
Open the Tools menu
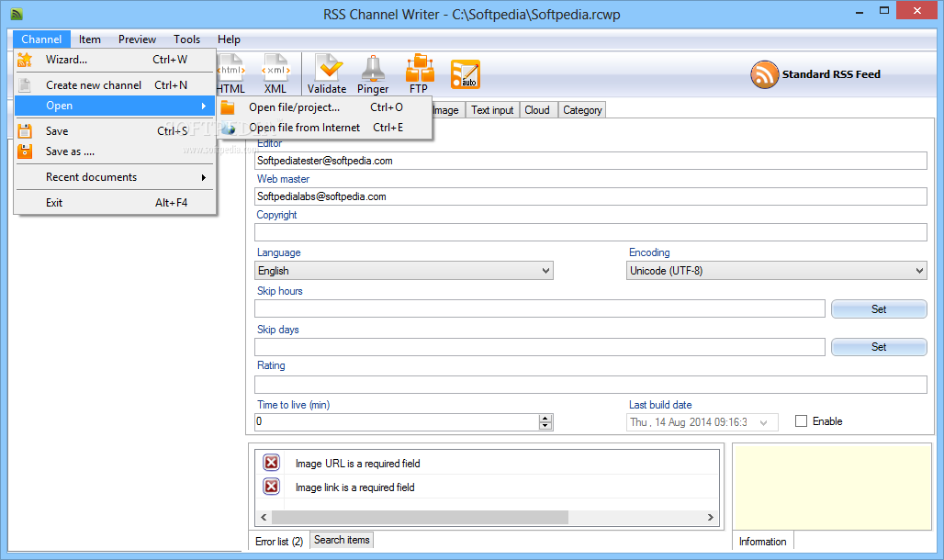186,39
